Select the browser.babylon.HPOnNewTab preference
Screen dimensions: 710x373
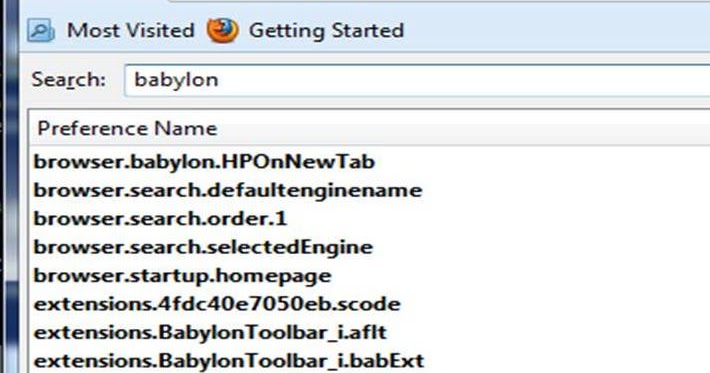pyautogui.click(x=369, y=162)
